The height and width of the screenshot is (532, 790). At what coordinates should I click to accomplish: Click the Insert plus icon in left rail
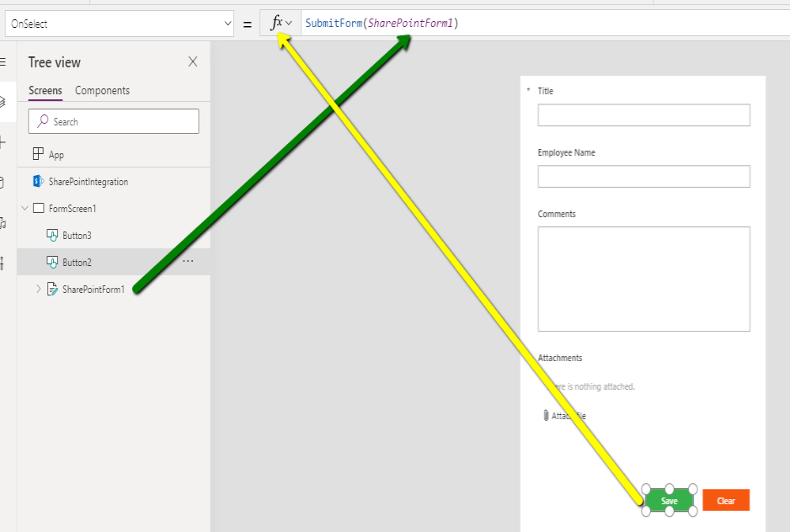point(3,142)
